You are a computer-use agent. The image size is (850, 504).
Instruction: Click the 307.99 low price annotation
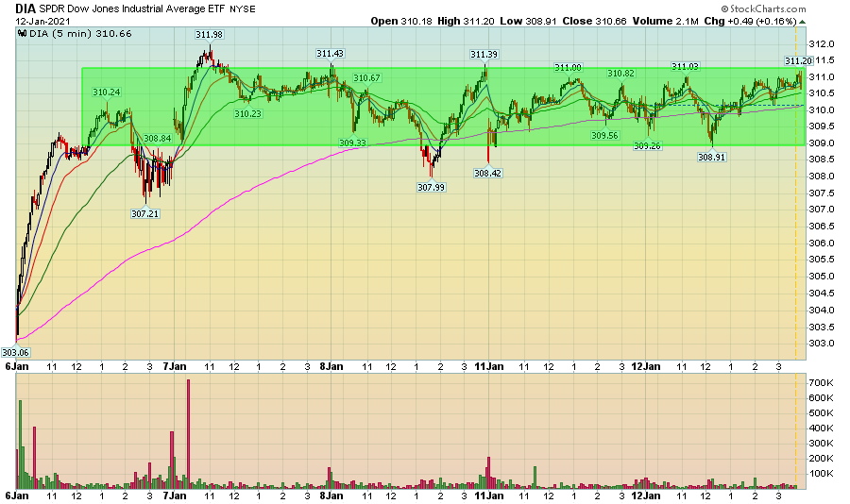431,188
